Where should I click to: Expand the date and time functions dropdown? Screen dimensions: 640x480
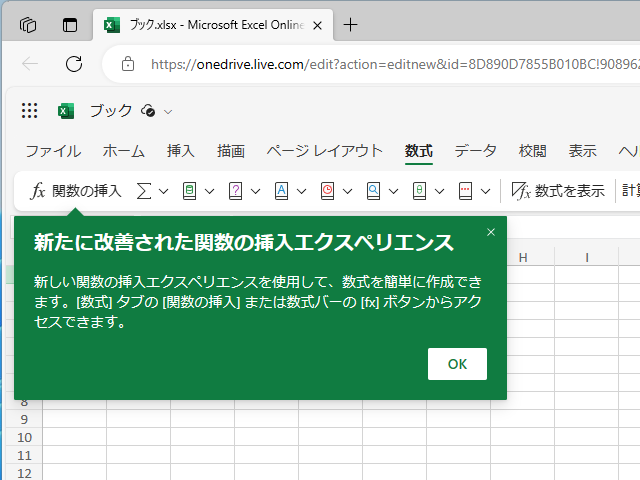click(x=347, y=191)
